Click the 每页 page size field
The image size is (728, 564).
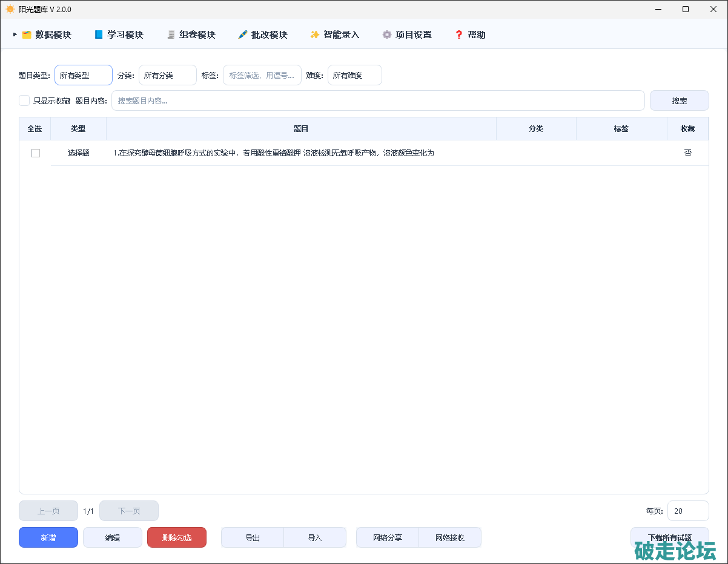click(x=687, y=511)
